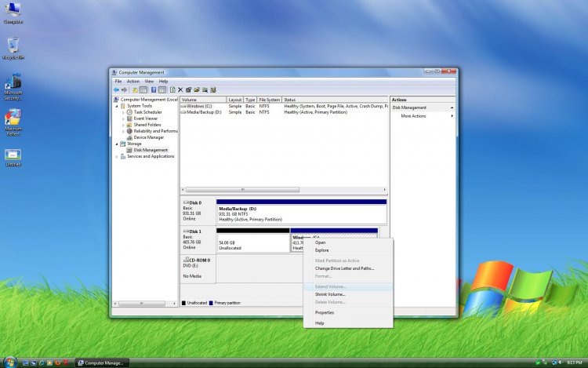Select the Windows (C:) volume row
Screen dimensions: 588x368
point(284,106)
